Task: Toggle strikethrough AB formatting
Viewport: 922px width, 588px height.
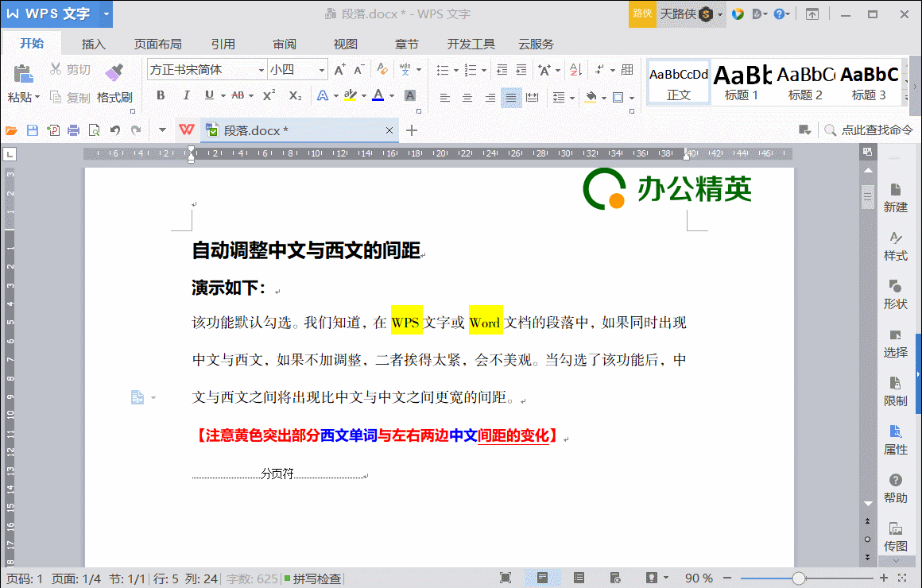Action: pos(238,95)
